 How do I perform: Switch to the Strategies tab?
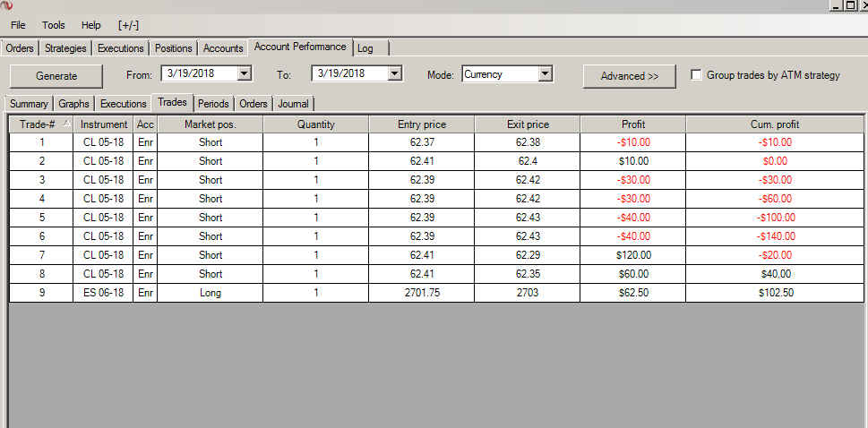click(65, 48)
